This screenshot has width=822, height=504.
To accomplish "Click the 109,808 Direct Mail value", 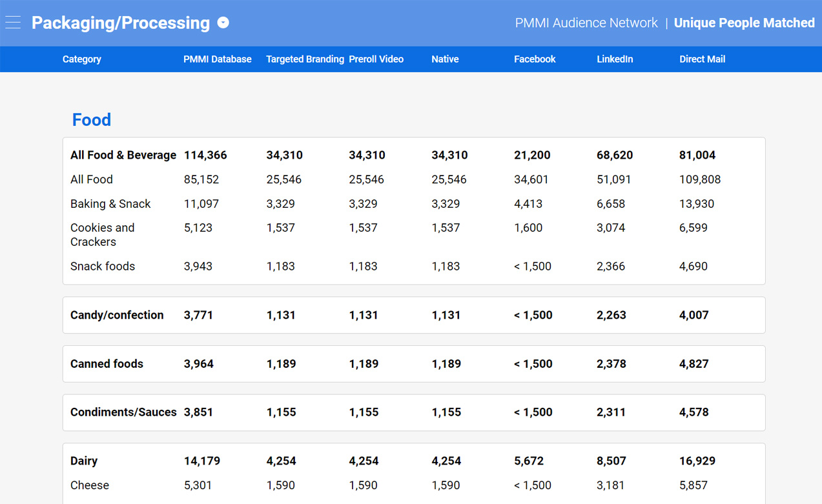I will pyautogui.click(x=700, y=179).
